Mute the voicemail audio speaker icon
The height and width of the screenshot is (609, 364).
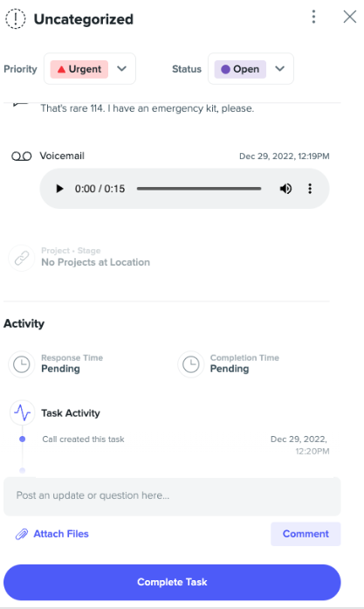(285, 189)
